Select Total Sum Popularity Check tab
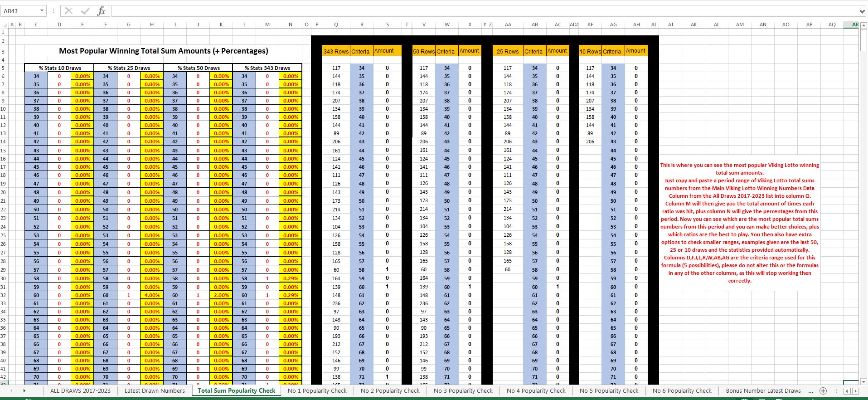This screenshot has height=400, width=868. coord(236,390)
